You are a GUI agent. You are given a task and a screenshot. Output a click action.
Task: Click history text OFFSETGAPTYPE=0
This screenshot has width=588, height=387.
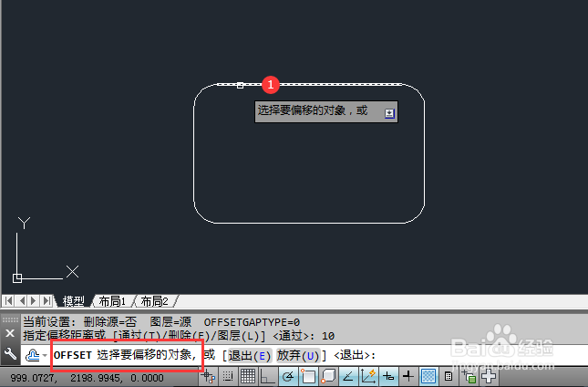point(252,322)
